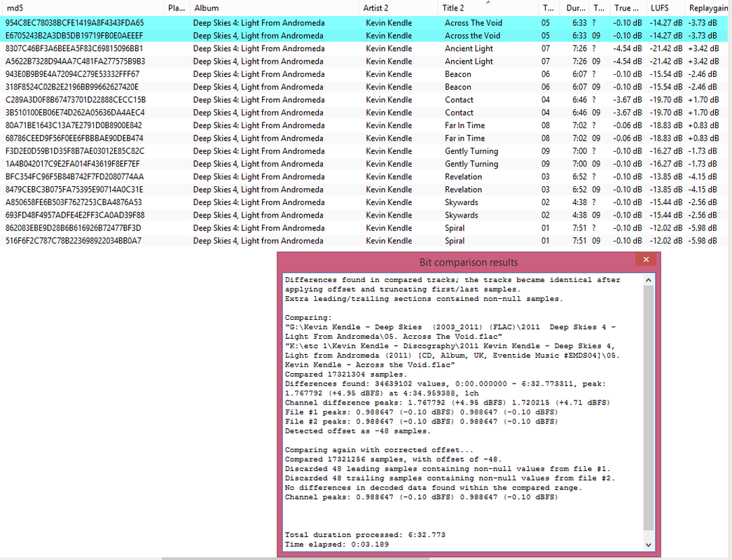Select row with md5 80A71BE1643C13A7E2791D0B8900E842
This screenshot has width=732, height=560.
click(364, 125)
